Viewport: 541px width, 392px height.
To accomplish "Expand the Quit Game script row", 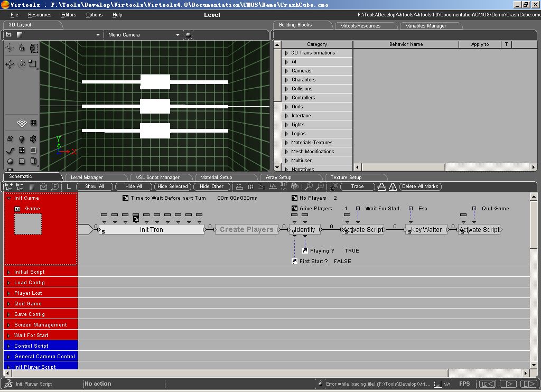I will (x=8, y=304).
